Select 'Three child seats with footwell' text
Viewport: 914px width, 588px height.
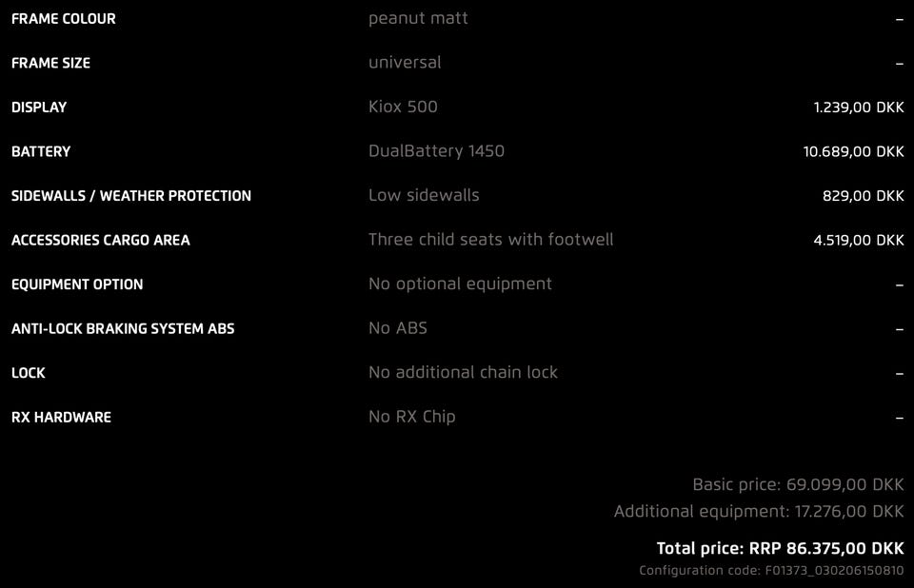pyautogui.click(x=490, y=240)
